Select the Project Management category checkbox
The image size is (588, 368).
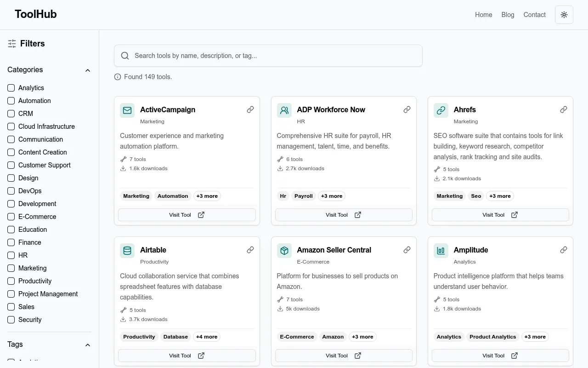tap(11, 294)
